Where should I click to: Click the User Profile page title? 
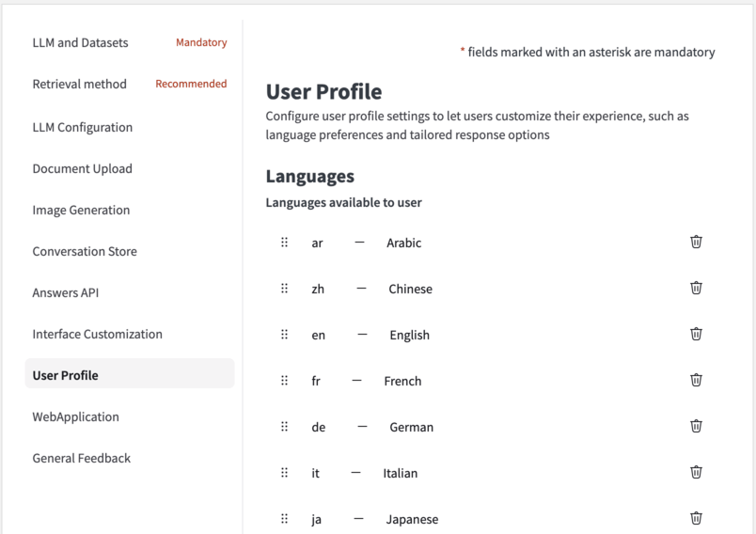coord(324,91)
